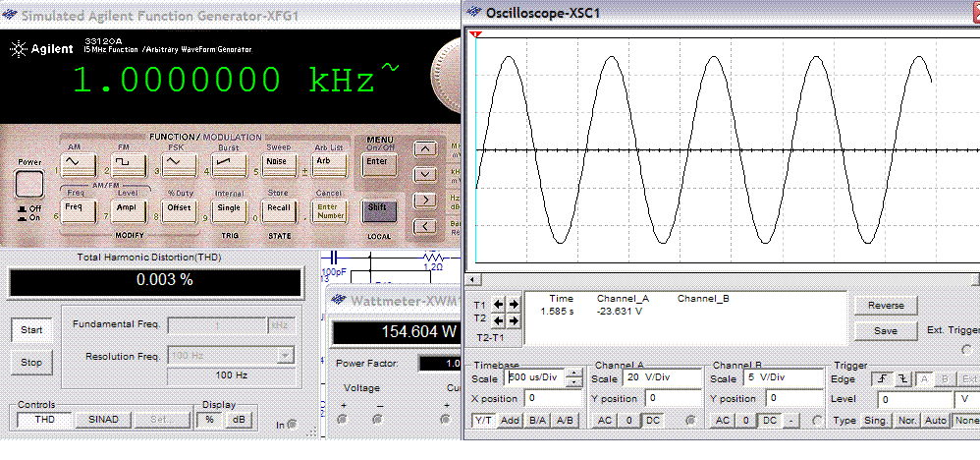
Task: Move oscilloscope cursor T1 right
Action: pyautogui.click(x=514, y=305)
